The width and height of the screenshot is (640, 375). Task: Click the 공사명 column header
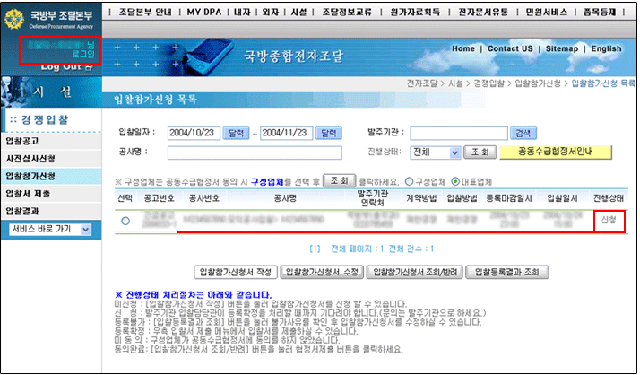click(285, 198)
